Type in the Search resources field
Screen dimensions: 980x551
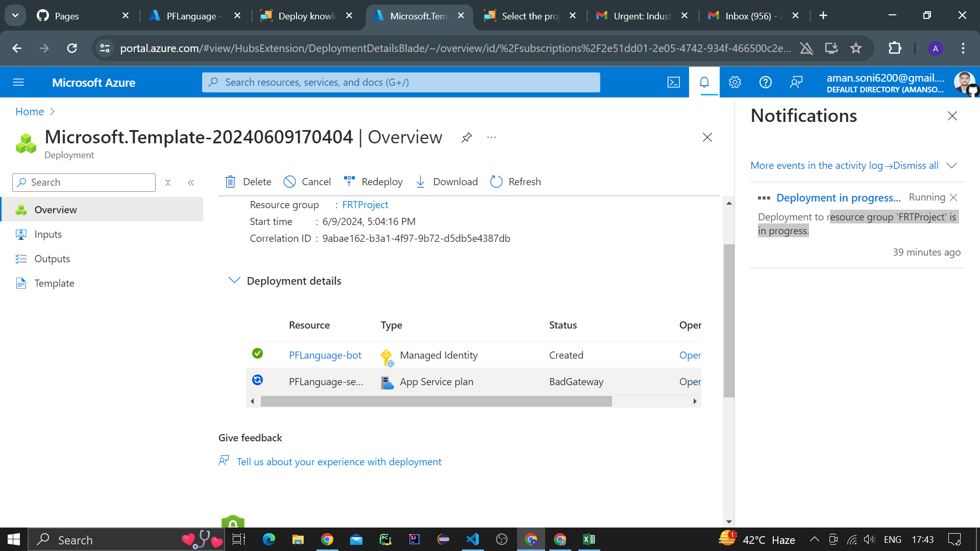click(x=401, y=82)
